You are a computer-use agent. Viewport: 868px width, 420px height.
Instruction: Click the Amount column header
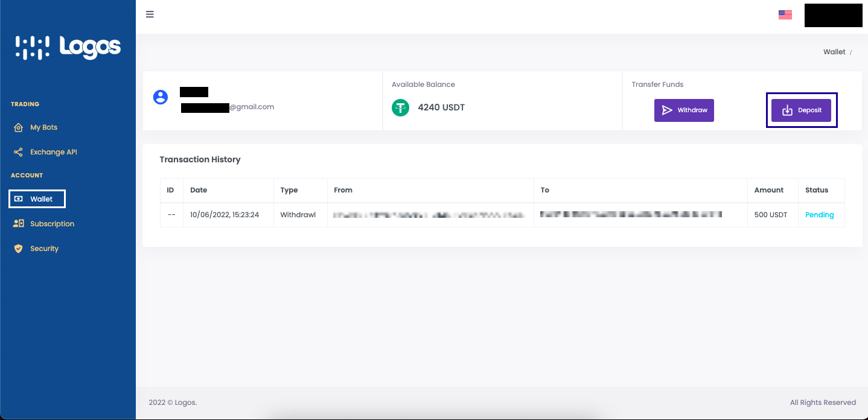tap(768, 190)
